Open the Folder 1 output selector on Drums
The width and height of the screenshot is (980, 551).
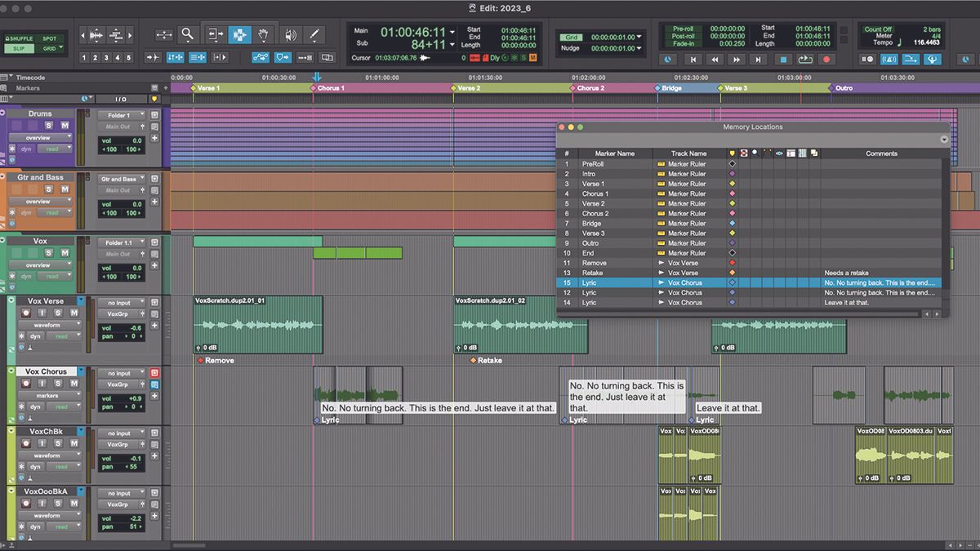121,115
